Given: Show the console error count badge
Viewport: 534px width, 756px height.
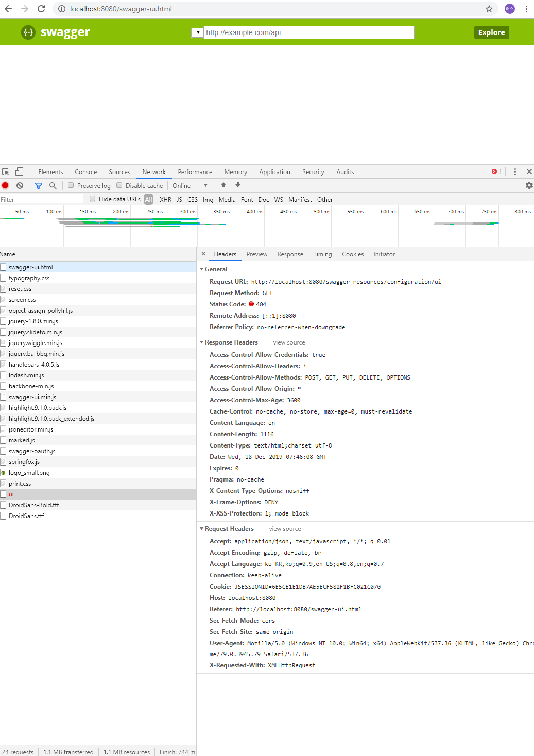Looking at the screenshot, I should pyautogui.click(x=497, y=172).
